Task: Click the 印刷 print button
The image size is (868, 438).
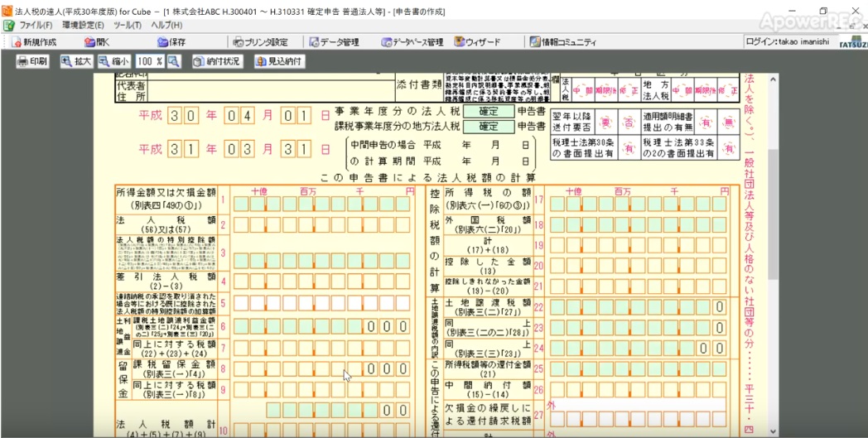Action: coord(32,61)
